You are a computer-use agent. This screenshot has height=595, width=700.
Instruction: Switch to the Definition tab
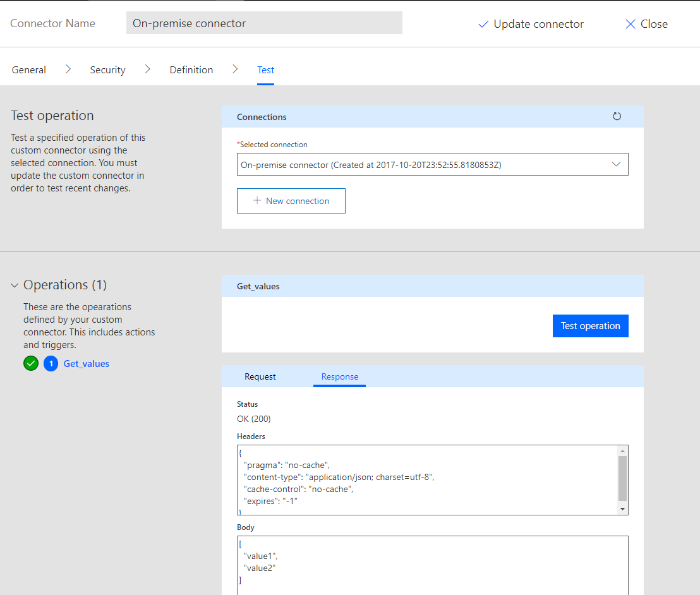(x=191, y=70)
